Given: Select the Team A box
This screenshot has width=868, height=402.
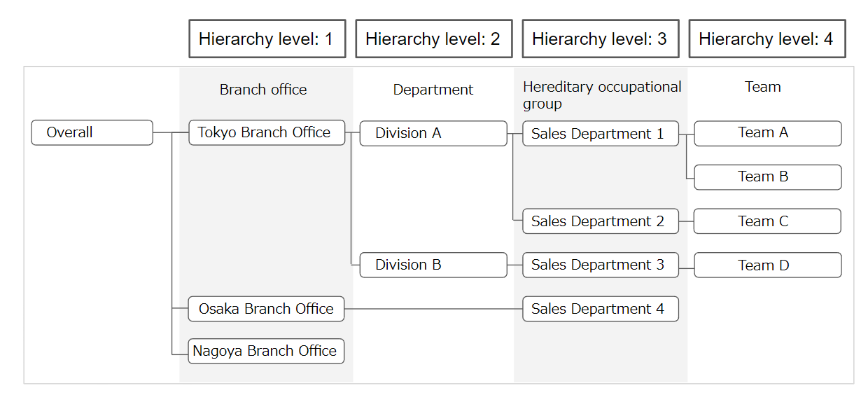Looking at the screenshot, I should click(x=767, y=133).
